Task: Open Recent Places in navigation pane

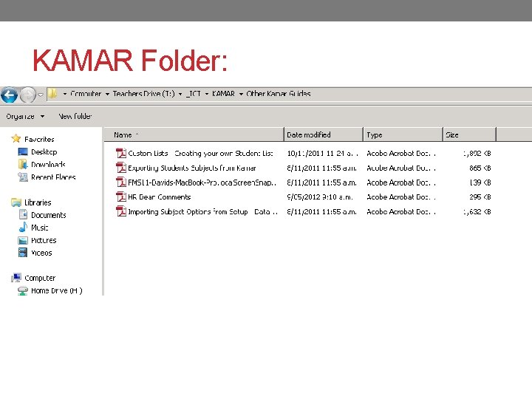Action: click(53, 177)
